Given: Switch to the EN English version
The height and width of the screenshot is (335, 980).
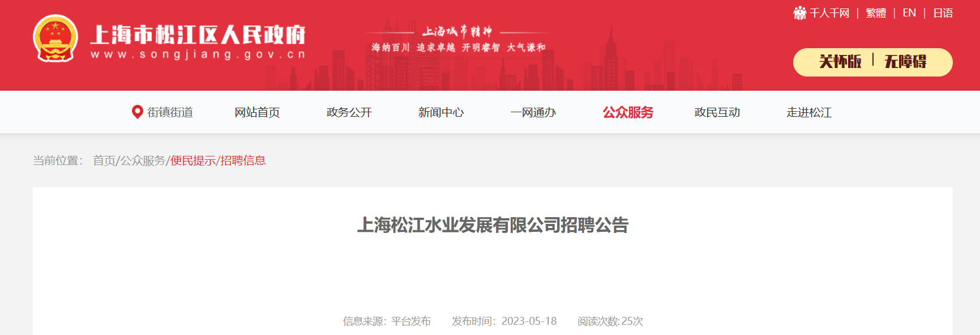Looking at the screenshot, I should tap(909, 13).
